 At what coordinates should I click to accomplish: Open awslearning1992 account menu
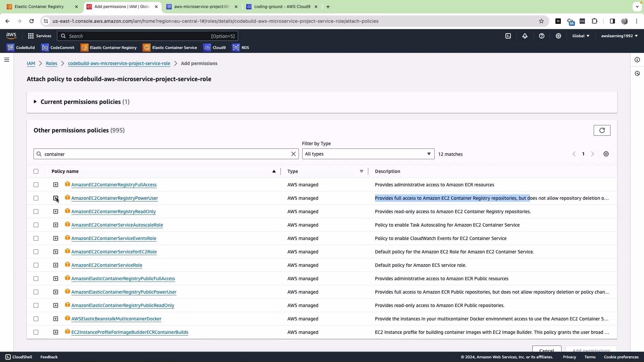(619, 36)
